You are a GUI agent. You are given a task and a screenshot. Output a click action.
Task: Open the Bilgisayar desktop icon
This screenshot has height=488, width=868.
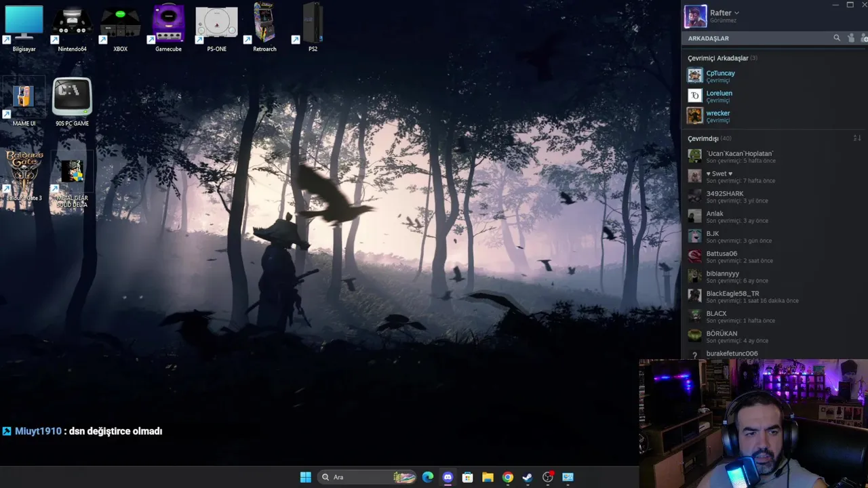click(24, 27)
